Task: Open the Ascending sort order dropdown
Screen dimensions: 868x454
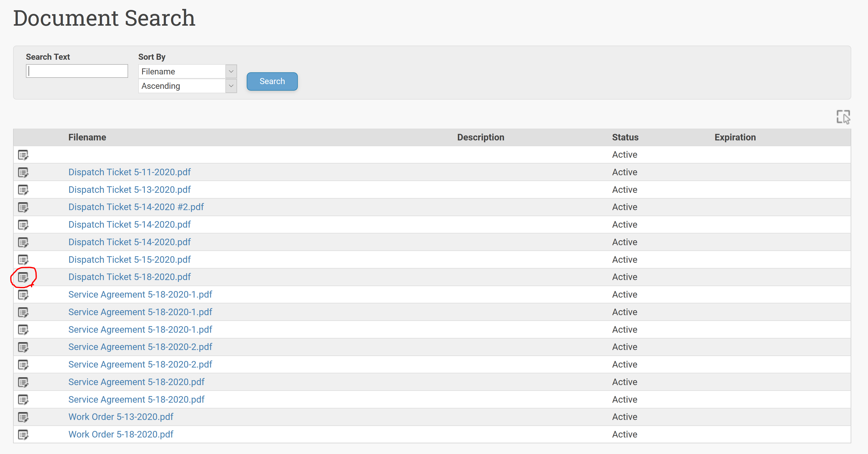Action: tap(187, 86)
